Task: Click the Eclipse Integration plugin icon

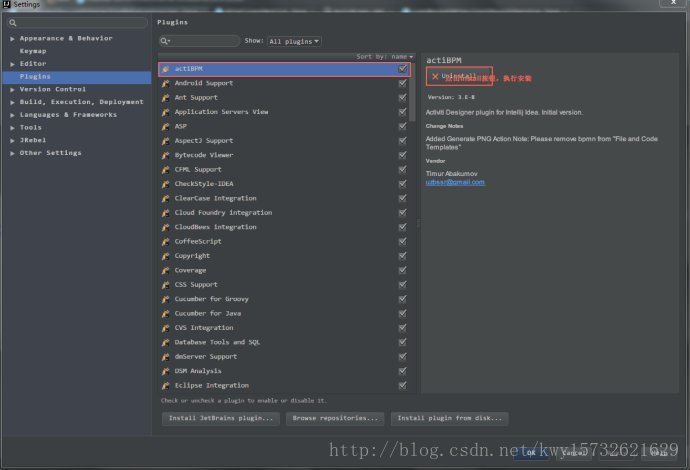Action: point(165,386)
